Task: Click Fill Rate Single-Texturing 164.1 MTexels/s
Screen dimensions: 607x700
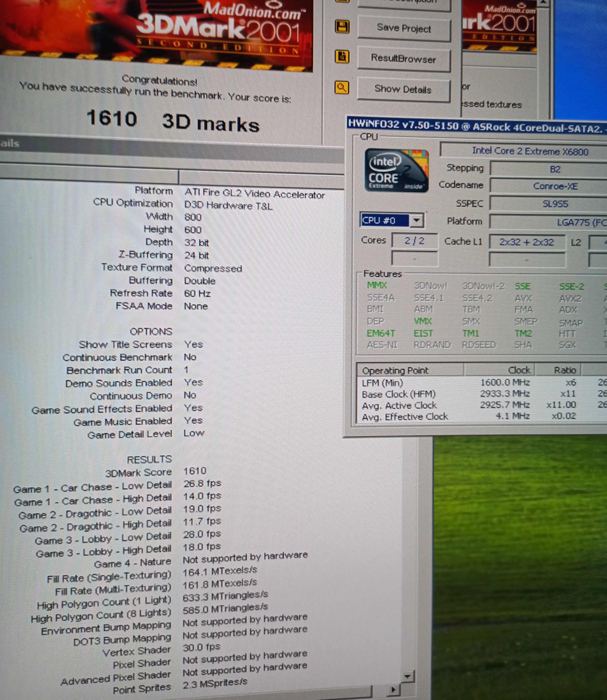Action: coord(220,571)
